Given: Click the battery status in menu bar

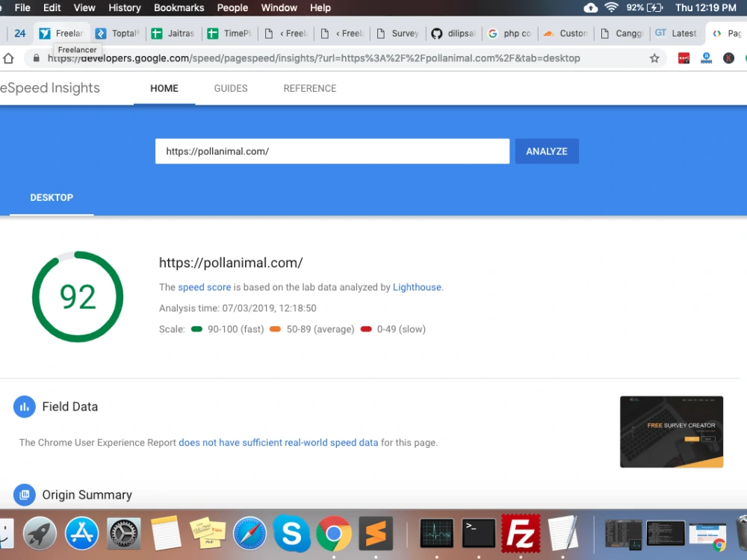Looking at the screenshot, I should (645, 7).
